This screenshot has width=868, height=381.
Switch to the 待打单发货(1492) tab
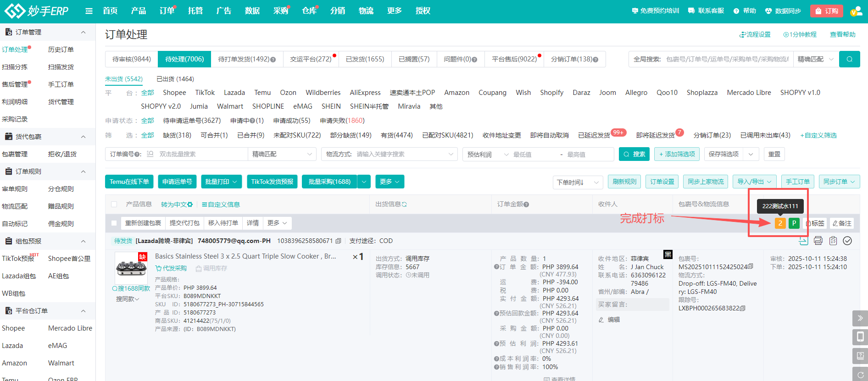pyautogui.click(x=246, y=59)
